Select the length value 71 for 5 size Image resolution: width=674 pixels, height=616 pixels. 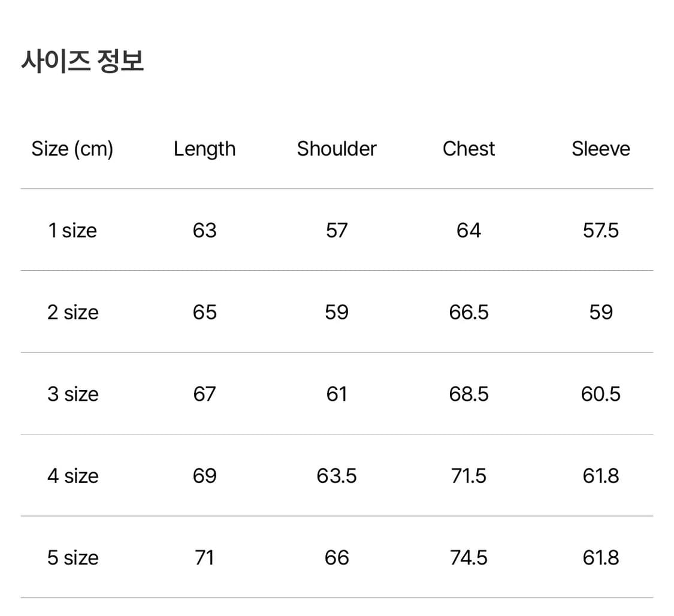point(204,558)
